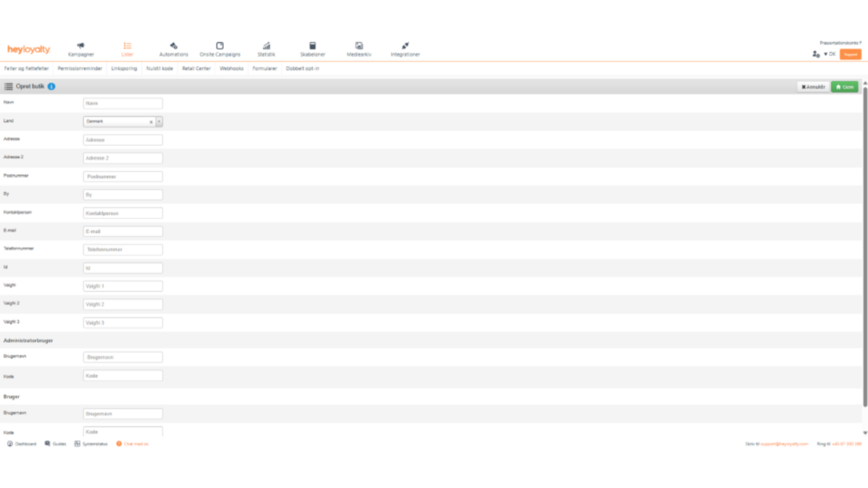868x488 pixels.
Task: Open the Kampagner megaphone icon
Action: pos(81,46)
